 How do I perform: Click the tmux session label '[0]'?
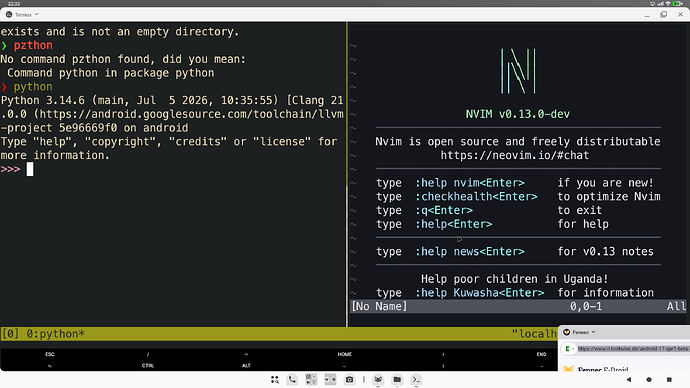tap(10, 334)
